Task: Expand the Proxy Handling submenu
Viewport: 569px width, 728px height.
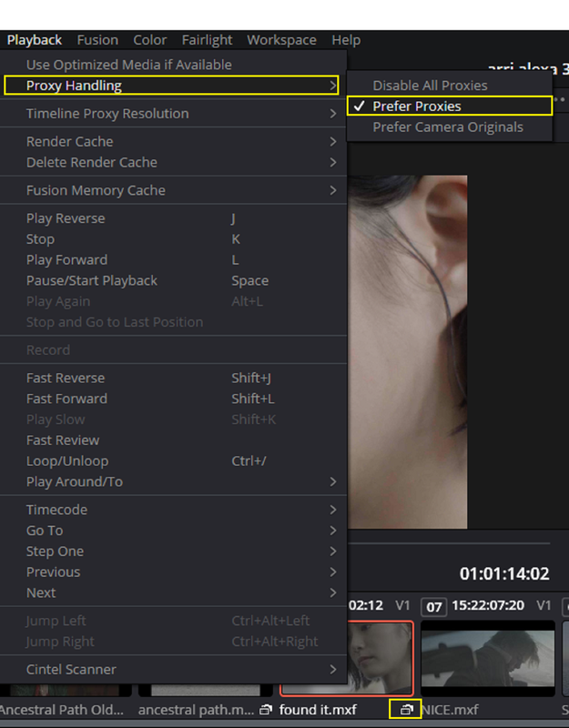Action: 171,86
